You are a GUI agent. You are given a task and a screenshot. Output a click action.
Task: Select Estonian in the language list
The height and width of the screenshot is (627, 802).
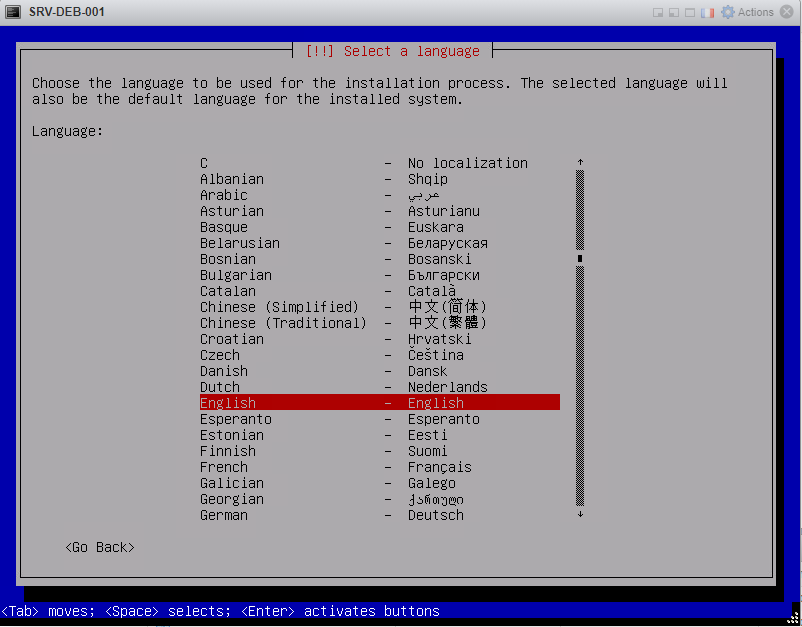pos(380,435)
